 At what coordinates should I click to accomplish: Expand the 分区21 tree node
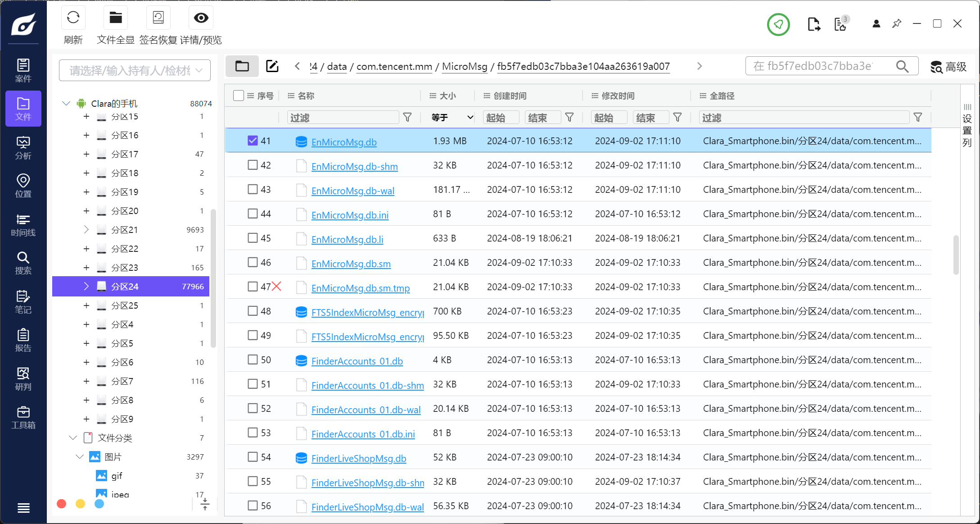point(86,230)
